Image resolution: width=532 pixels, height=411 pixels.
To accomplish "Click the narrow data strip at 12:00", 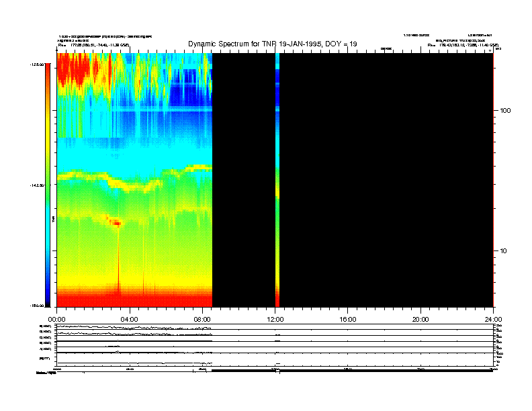I will [277, 180].
